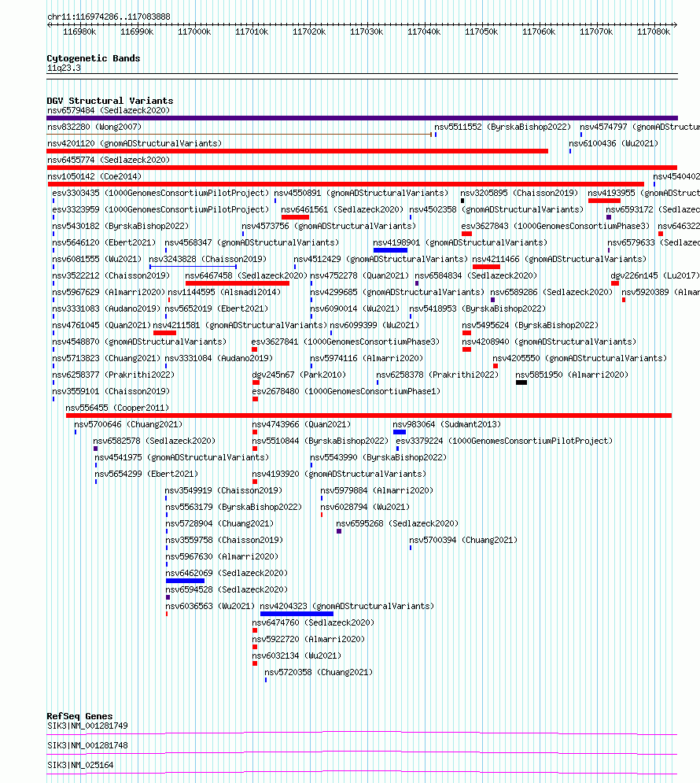Open nsv832280 (Wong2007) variant label
The width and height of the screenshot is (700, 783).
click(x=94, y=127)
